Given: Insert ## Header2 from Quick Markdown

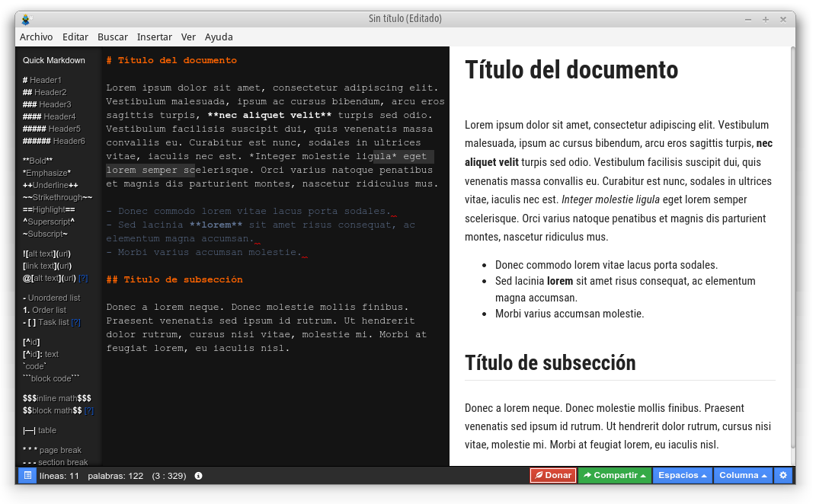Looking at the screenshot, I should (45, 92).
